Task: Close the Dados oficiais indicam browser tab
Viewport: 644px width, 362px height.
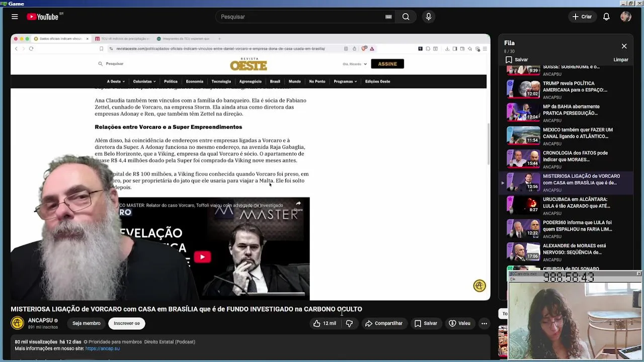Action: pyautogui.click(x=87, y=39)
